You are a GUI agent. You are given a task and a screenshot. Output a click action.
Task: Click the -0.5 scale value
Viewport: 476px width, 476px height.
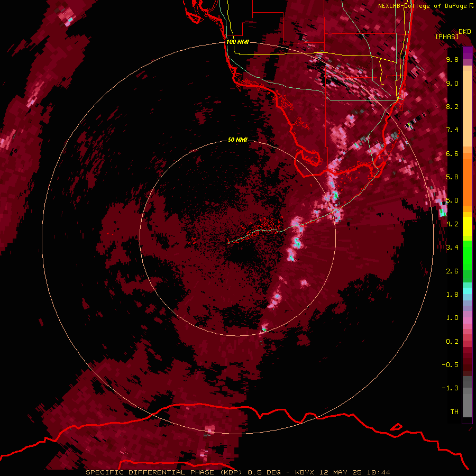[x=450, y=365]
